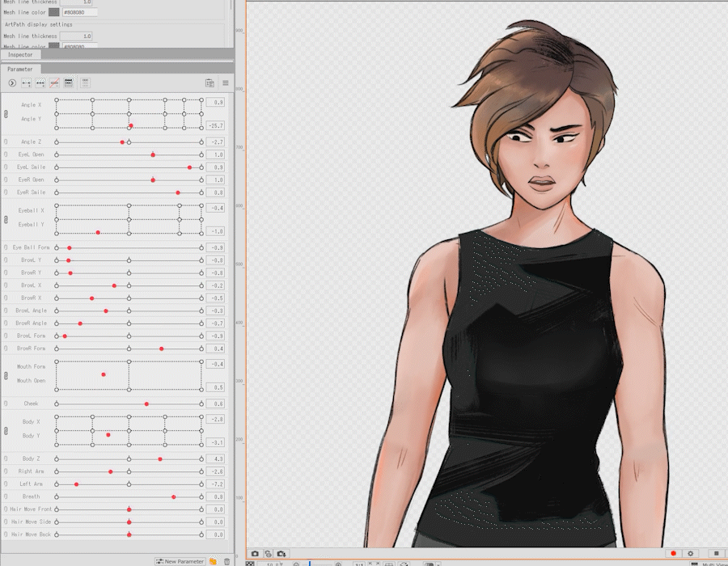The width and height of the screenshot is (728, 566).
Task: Click the add two keys icon in Parameter toolbar
Action: [26, 83]
